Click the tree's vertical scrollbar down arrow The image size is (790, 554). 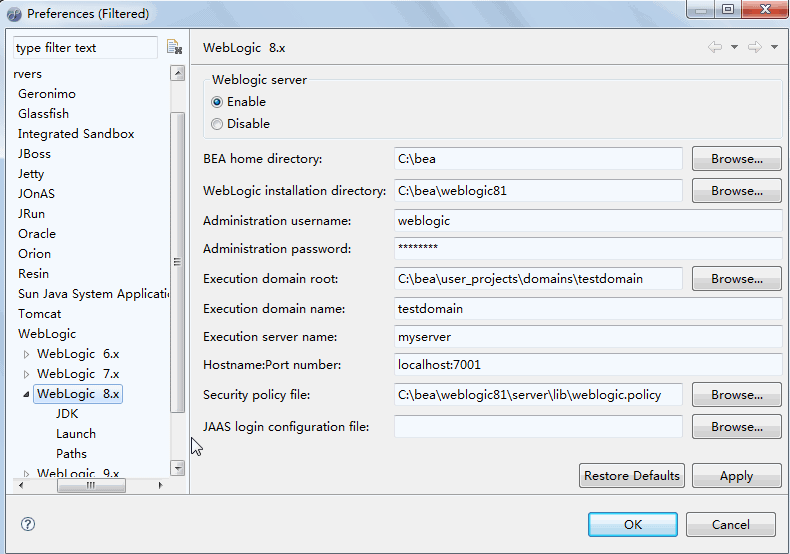coord(177,468)
